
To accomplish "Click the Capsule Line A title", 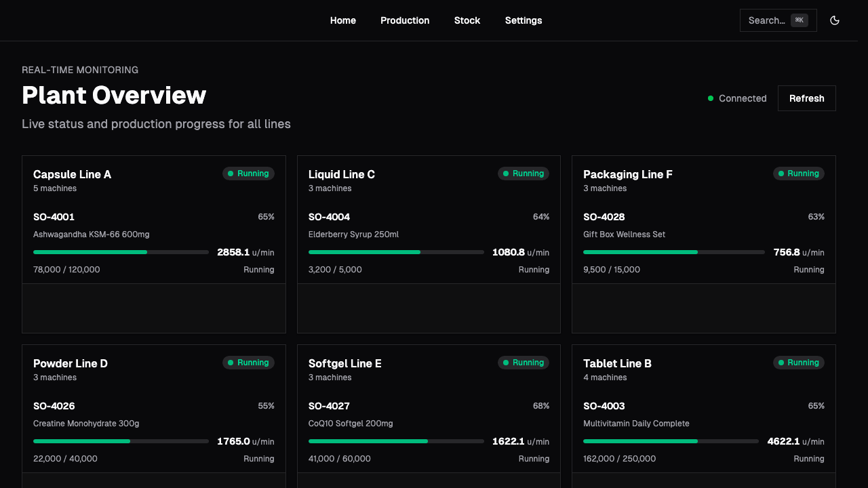I will tap(72, 174).
